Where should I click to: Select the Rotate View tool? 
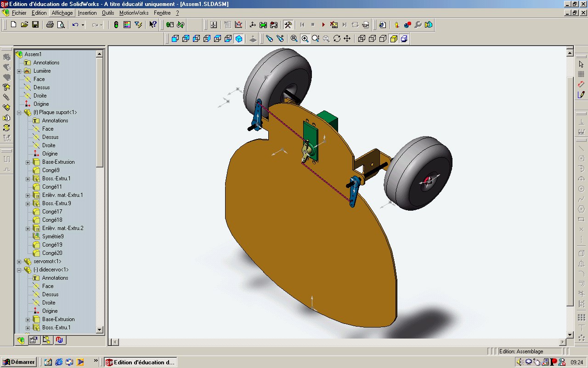[337, 39]
